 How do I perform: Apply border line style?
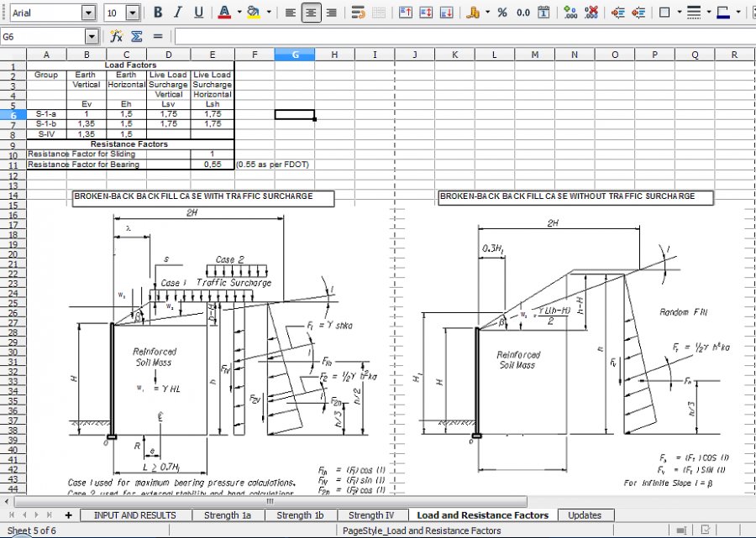694,13
